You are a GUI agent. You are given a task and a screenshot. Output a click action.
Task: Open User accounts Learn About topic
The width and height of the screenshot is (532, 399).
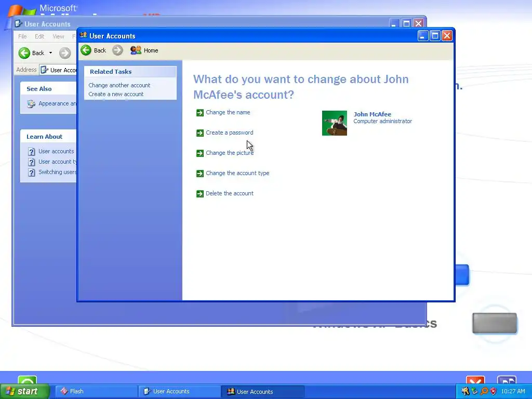tap(56, 151)
